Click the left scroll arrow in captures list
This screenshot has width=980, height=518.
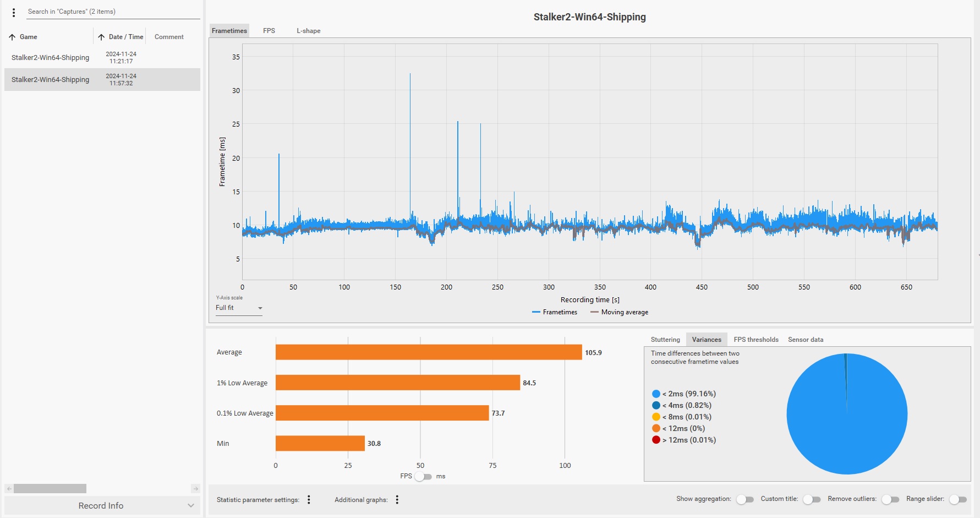(9, 488)
